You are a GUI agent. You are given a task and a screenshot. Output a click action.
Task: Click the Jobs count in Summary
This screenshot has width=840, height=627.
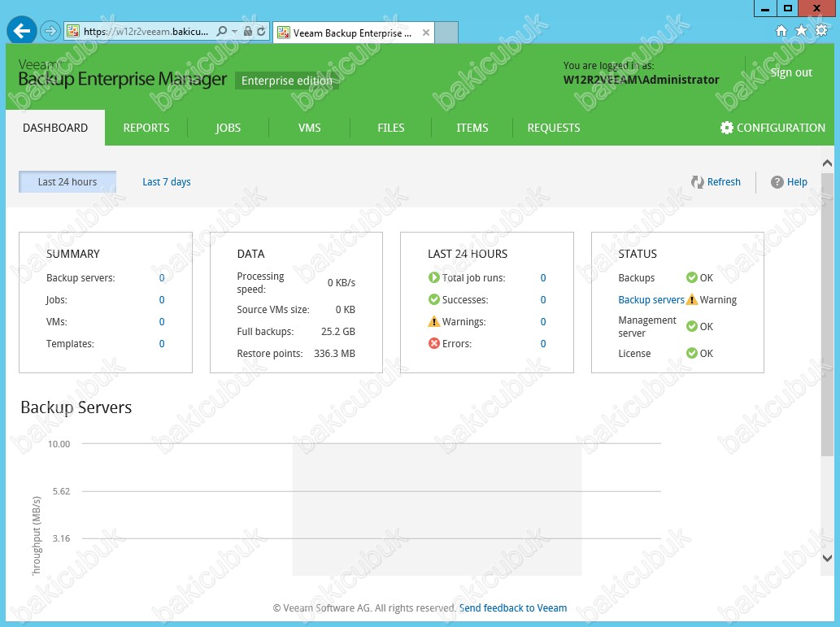tap(162, 299)
